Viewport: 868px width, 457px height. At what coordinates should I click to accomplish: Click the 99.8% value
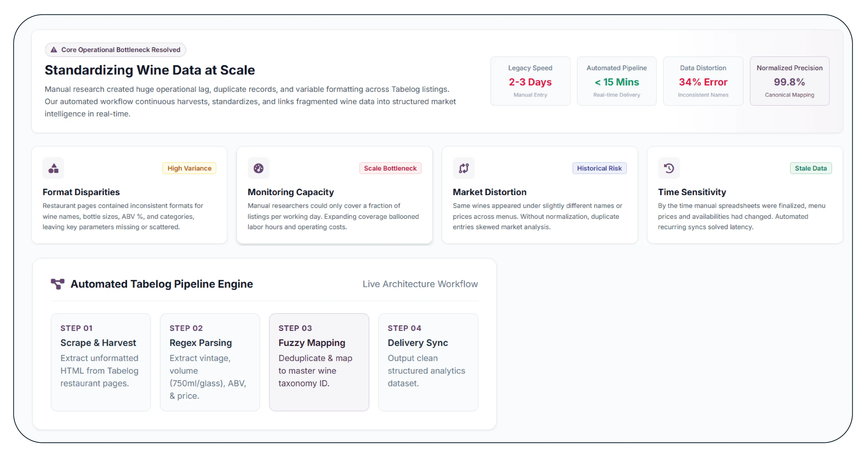click(789, 82)
